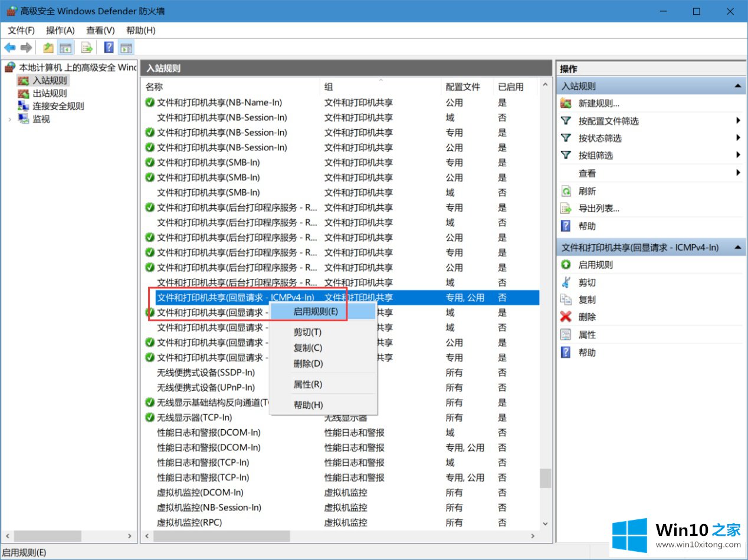Choose 删除(D) in the context menu
Viewport: 748px width, 560px height.
tap(322, 364)
